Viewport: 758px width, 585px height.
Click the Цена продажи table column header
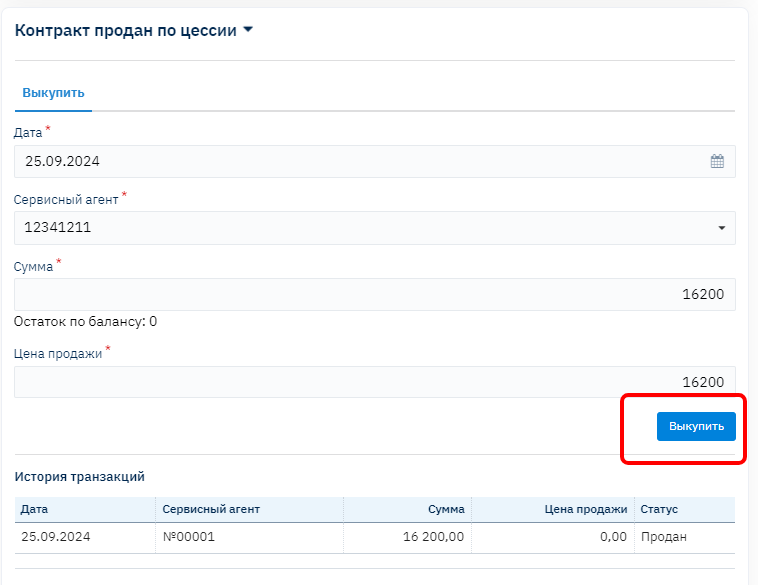pyautogui.click(x=587, y=509)
